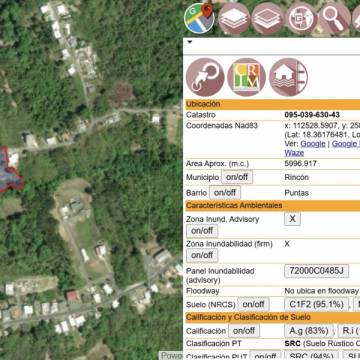
Task: Open the flooded house flood-map icon
Action: pos(289,77)
